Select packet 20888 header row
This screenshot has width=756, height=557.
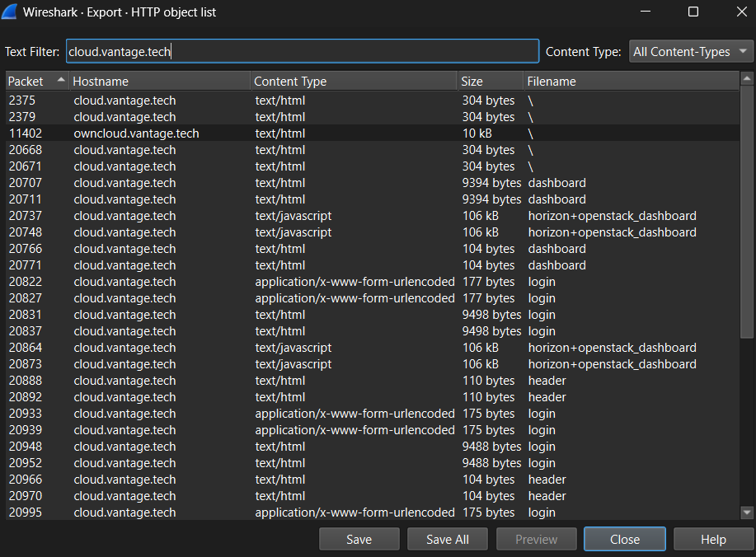(x=372, y=381)
